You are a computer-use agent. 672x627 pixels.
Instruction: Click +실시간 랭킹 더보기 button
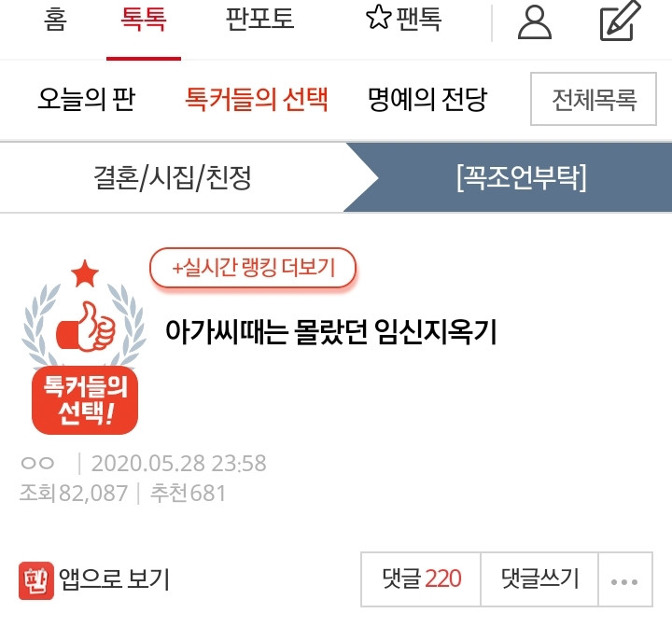[253, 268]
